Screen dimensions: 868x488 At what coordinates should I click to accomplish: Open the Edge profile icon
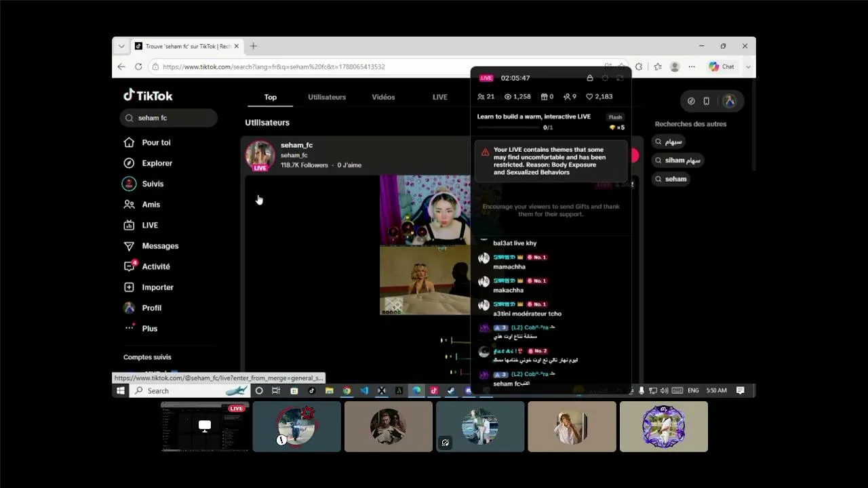675,66
